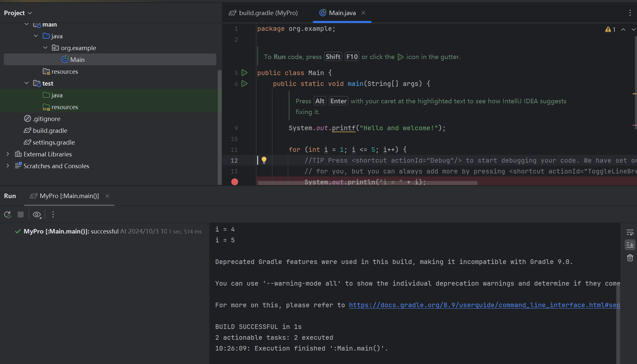Click the printf call on line 9
This screenshot has height=364, width=637.
(x=343, y=128)
